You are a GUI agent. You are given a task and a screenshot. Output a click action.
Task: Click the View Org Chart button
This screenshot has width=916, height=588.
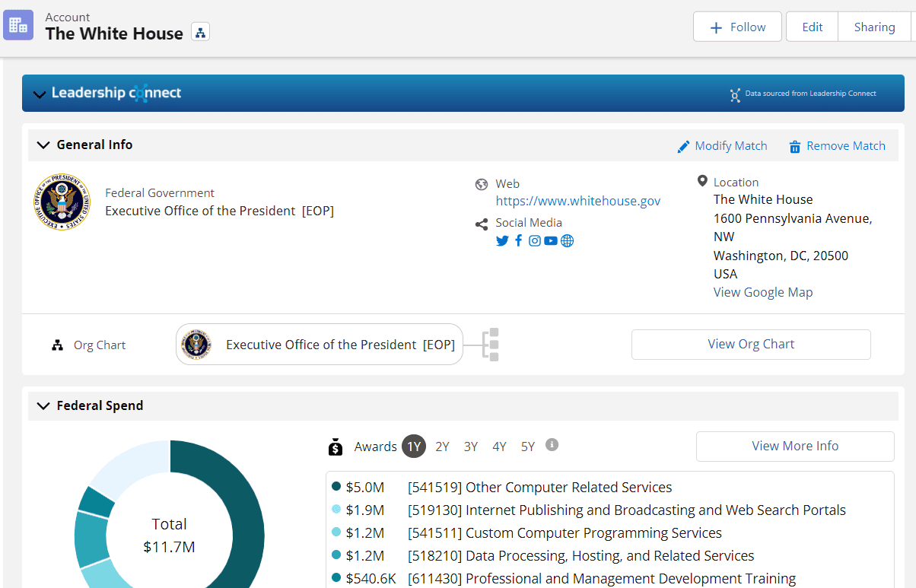point(751,344)
